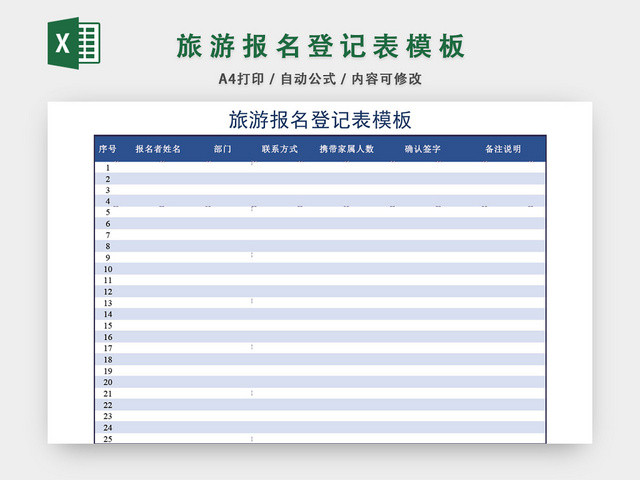Click row number 21 cell
This screenshot has width=640, height=480.
point(108,394)
